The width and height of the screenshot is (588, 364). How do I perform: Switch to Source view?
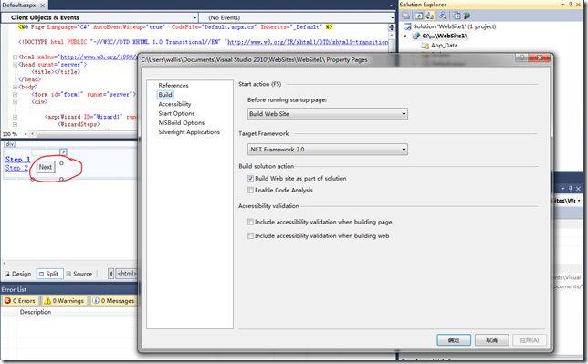79,274
